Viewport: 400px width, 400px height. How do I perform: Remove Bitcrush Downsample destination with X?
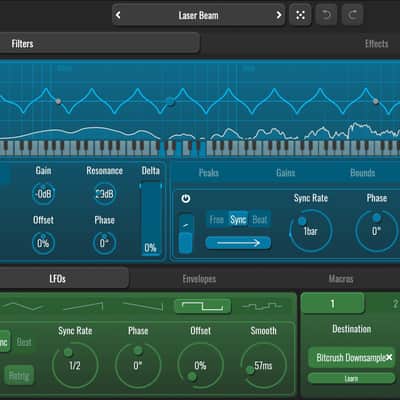pyautogui.click(x=389, y=357)
